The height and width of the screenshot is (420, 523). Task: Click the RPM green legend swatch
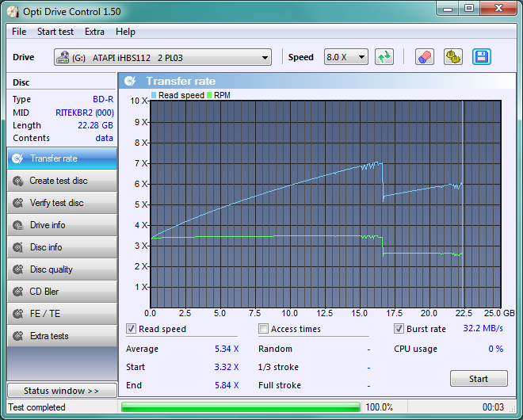coord(209,95)
